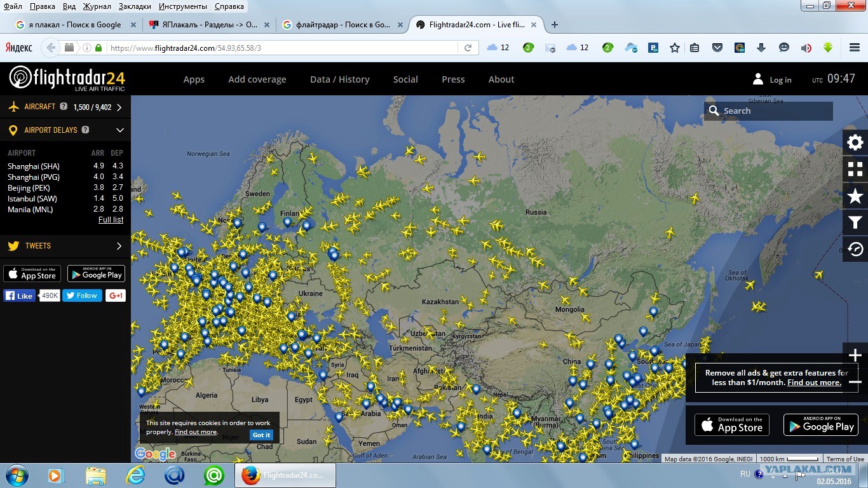Select the Shanghai (SHA) delay row
The height and width of the screenshot is (488, 868).
point(65,166)
